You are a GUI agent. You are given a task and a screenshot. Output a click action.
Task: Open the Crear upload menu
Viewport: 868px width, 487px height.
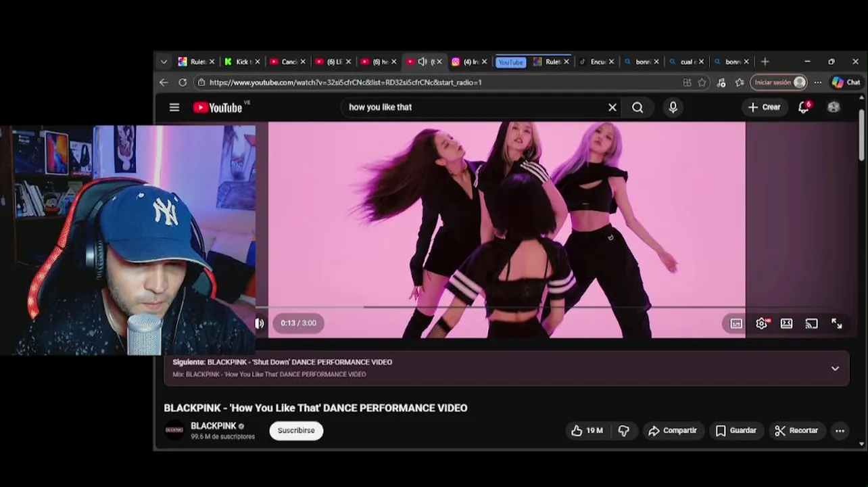click(x=764, y=107)
